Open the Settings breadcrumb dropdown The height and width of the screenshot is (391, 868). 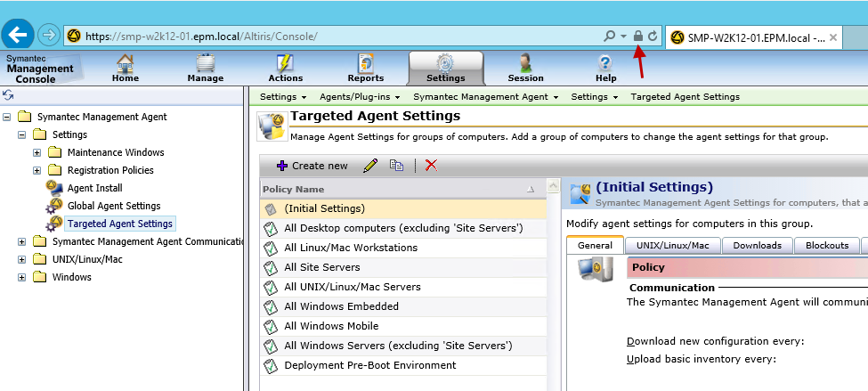coord(283,96)
